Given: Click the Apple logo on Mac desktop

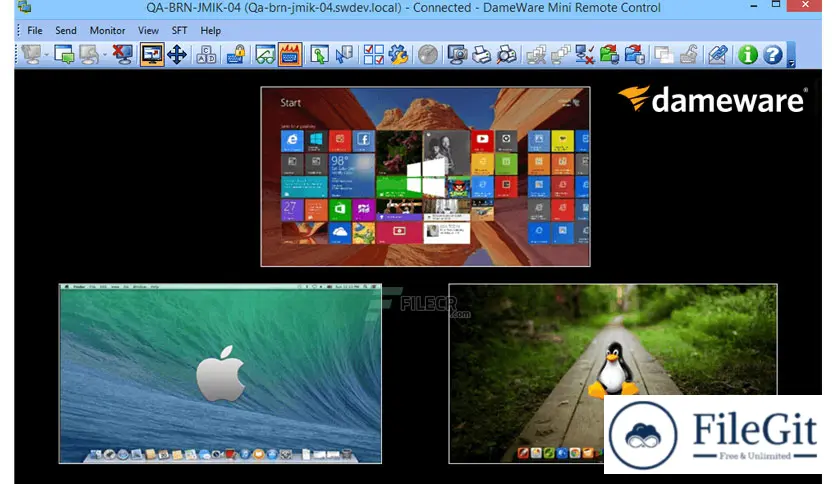Looking at the screenshot, I should (x=220, y=373).
